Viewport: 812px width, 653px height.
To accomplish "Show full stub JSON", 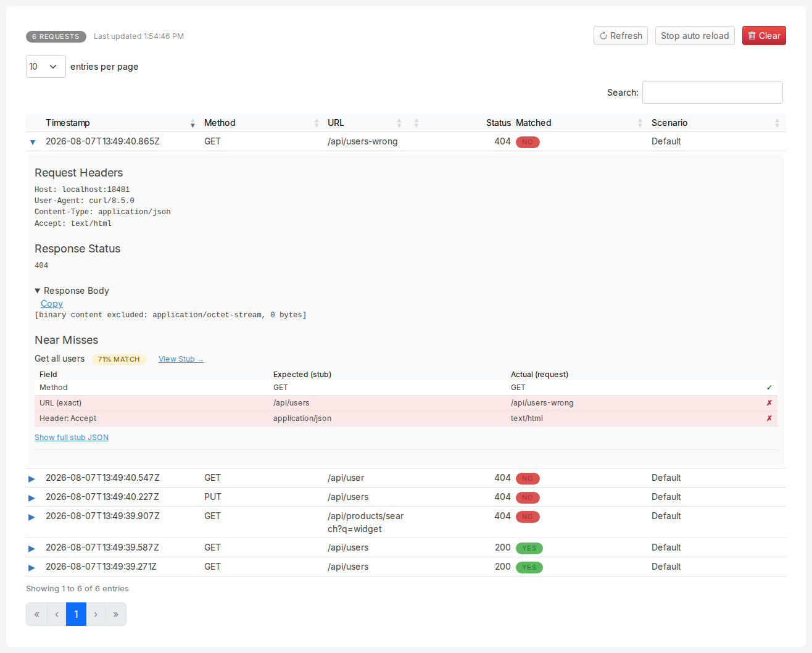I will coord(72,438).
